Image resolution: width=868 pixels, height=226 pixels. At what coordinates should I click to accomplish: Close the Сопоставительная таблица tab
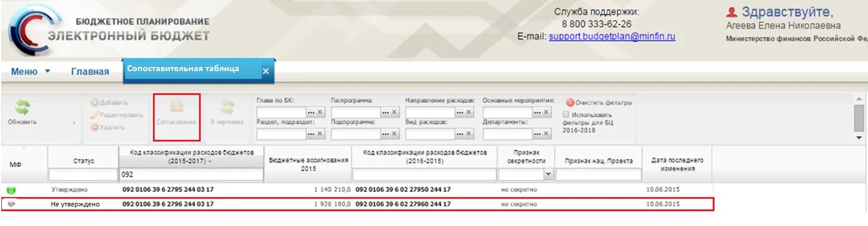(x=266, y=71)
